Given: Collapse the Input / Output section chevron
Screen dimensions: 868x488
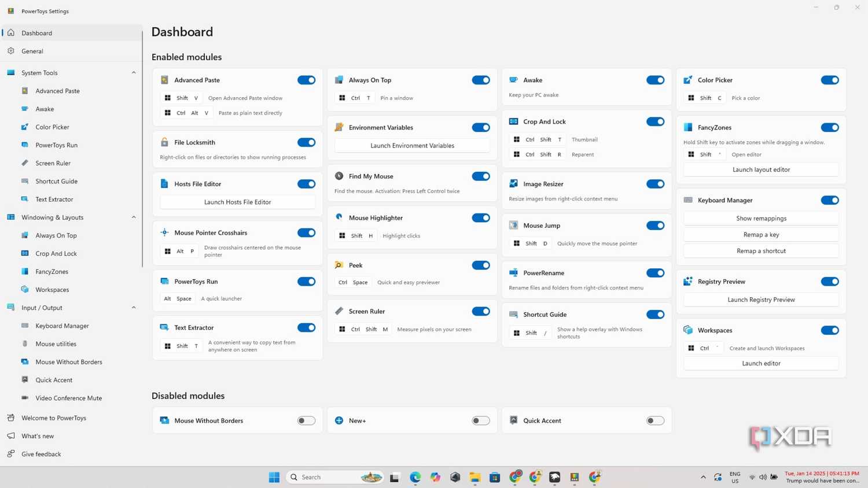Looking at the screenshot, I should (x=134, y=308).
